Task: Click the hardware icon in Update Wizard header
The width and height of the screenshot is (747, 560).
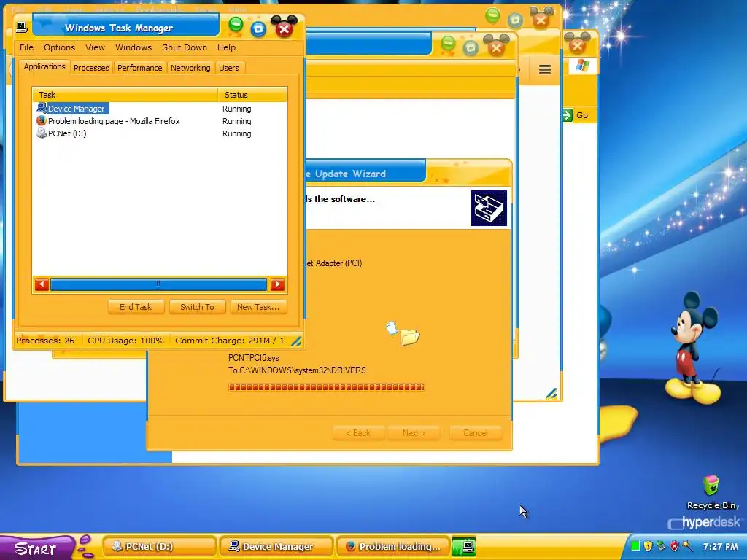Action: (x=489, y=208)
